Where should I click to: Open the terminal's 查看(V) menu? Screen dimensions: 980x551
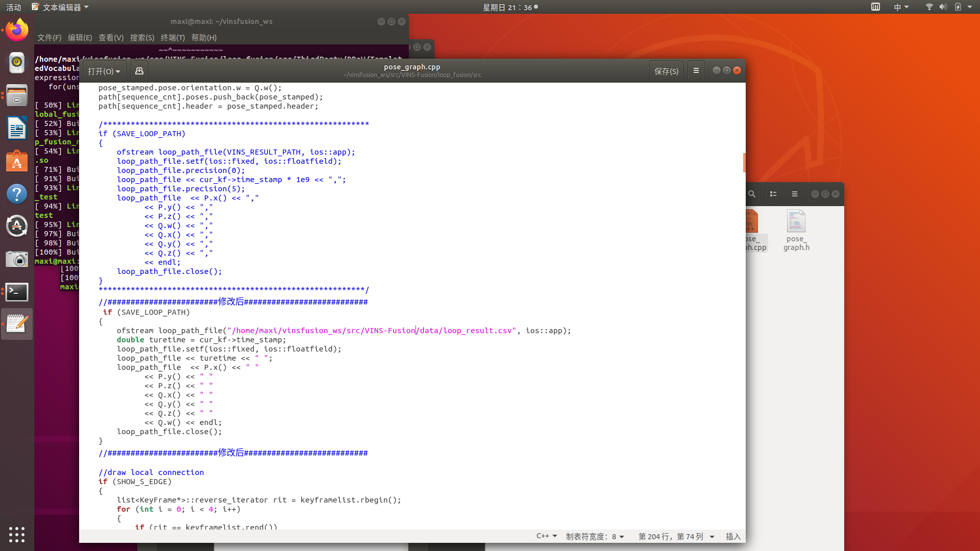111,38
